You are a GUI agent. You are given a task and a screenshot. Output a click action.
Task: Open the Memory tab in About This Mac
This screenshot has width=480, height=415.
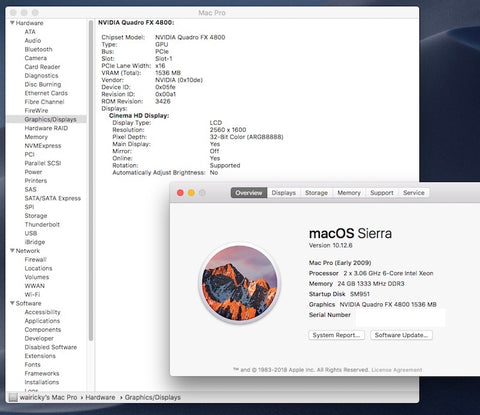[349, 193]
